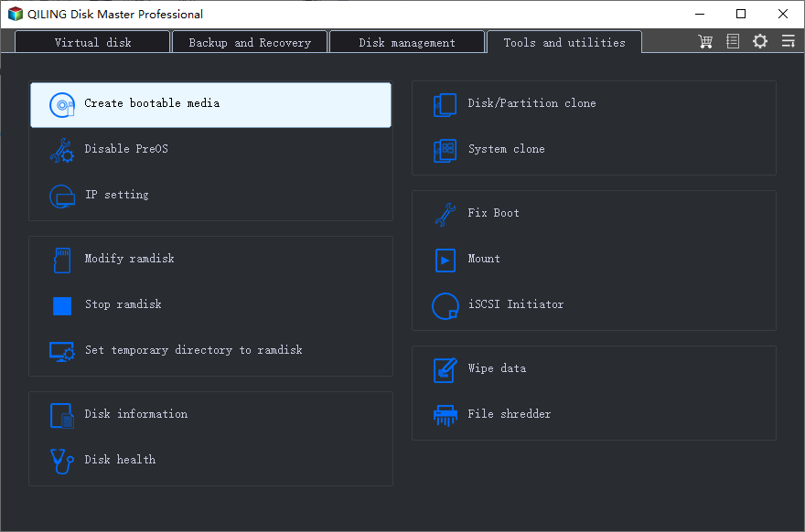Click the Disable PreOS wrench-gear icon
The image size is (805, 532).
[x=62, y=150]
